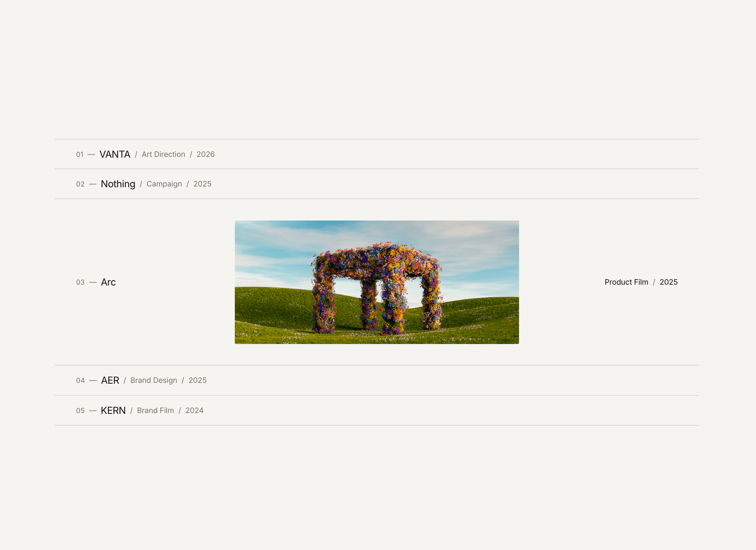Screen dimensions: 756x550
Task: Click the Product Film label
Action: point(626,282)
